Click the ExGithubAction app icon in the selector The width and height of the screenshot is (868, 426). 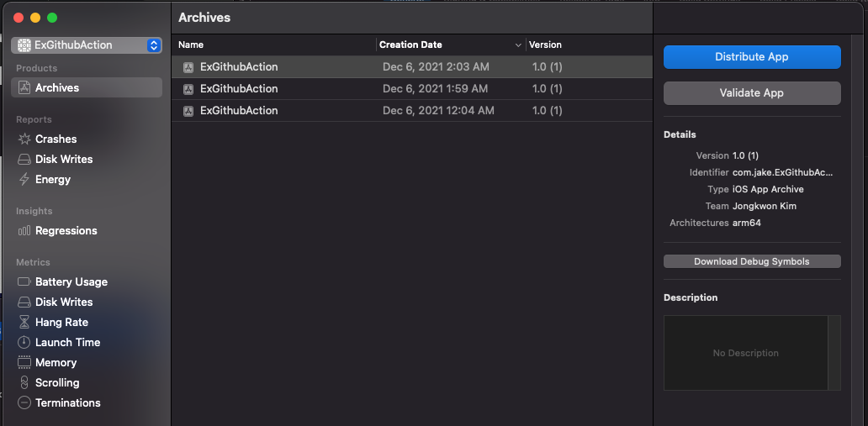tap(24, 45)
